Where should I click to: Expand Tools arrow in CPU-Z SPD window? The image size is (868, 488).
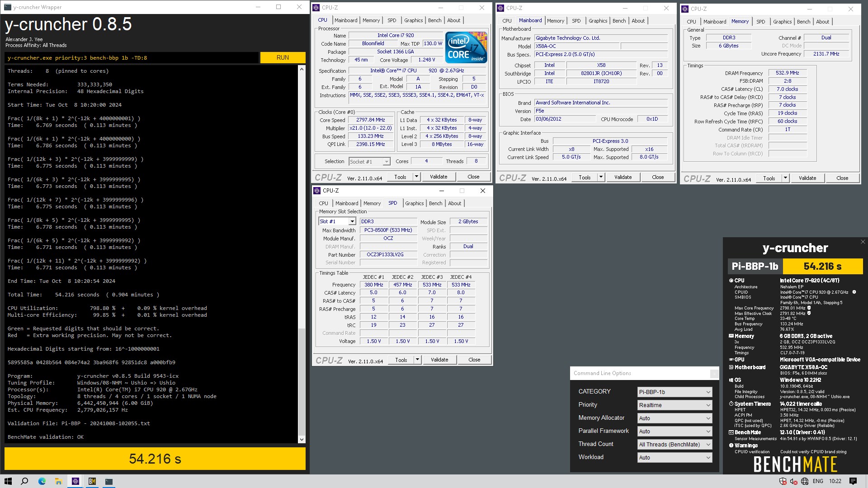[418, 360]
